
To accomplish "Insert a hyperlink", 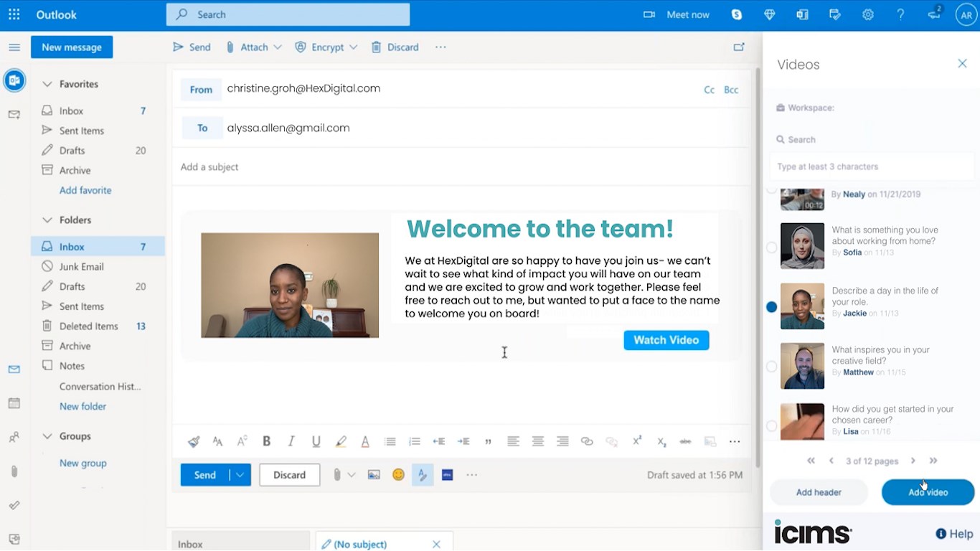I will coord(587,442).
